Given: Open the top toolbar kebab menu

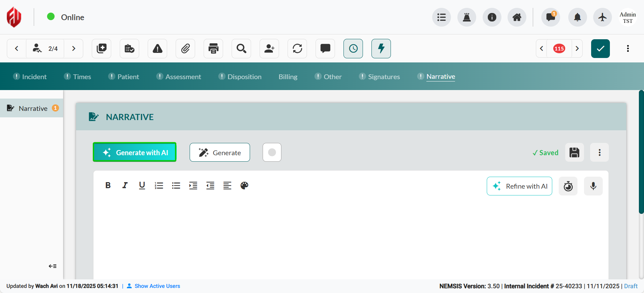Looking at the screenshot, I should coord(628,48).
